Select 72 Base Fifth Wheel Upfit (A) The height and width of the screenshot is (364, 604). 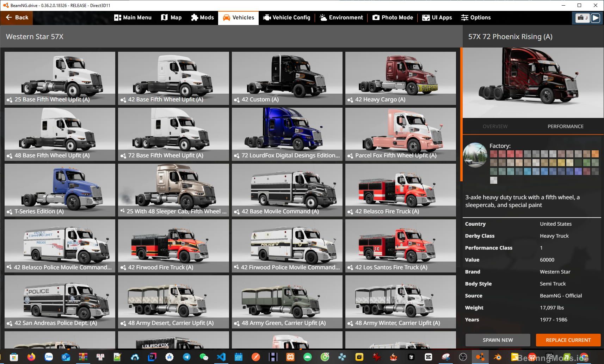point(173,134)
